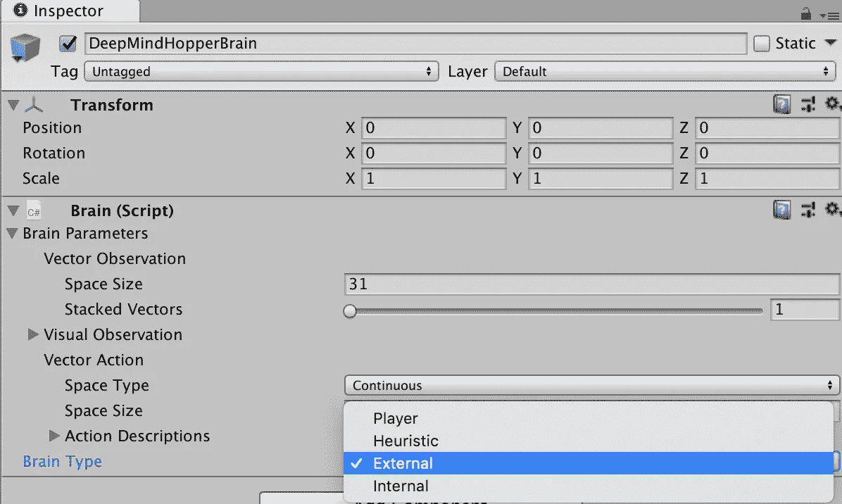
Task: Open the Inspector panel options menu
Action: (830, 16)
